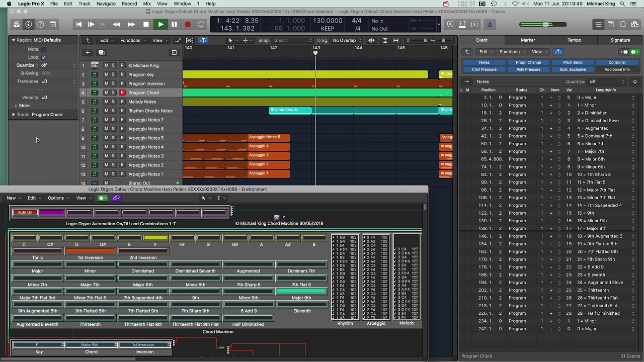The image size is (644, 362).
Task: Click the Stop transport button
Action: [146, 24]
